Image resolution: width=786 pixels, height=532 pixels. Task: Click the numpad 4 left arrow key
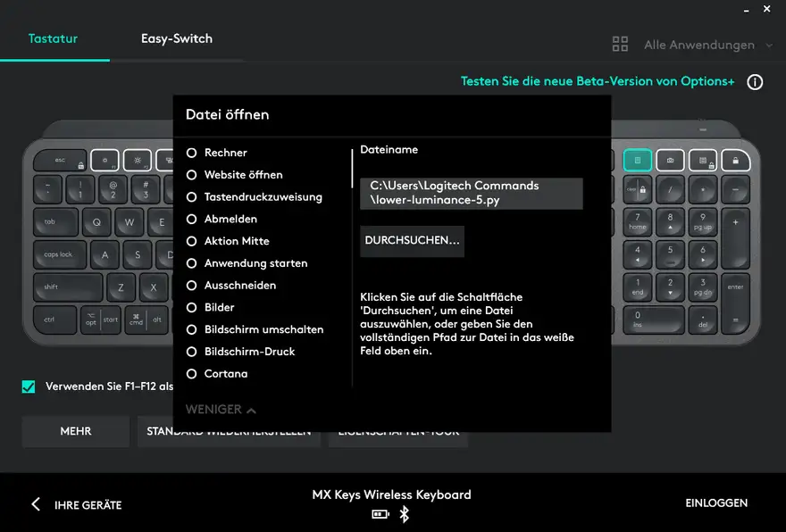click(x=638, y=254)
